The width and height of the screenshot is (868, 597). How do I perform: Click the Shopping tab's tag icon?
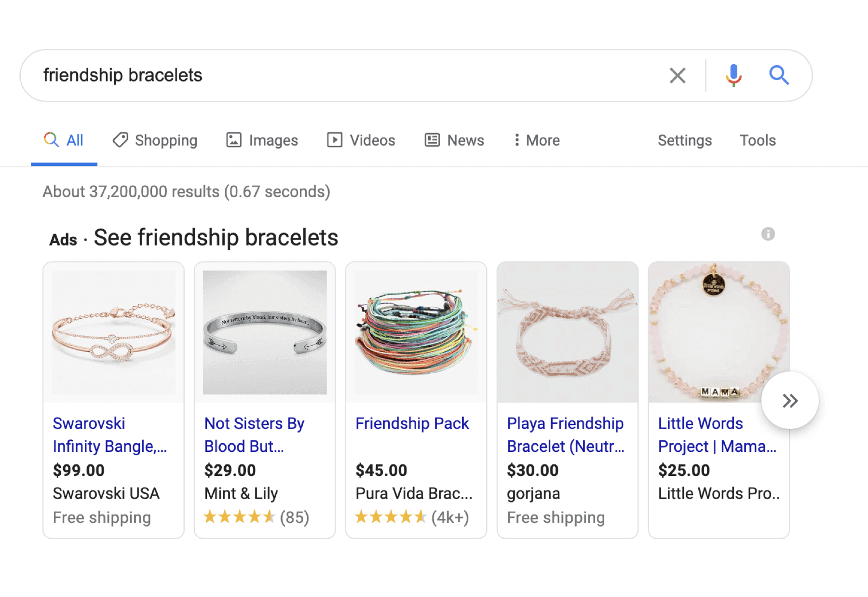click(120, 140)
